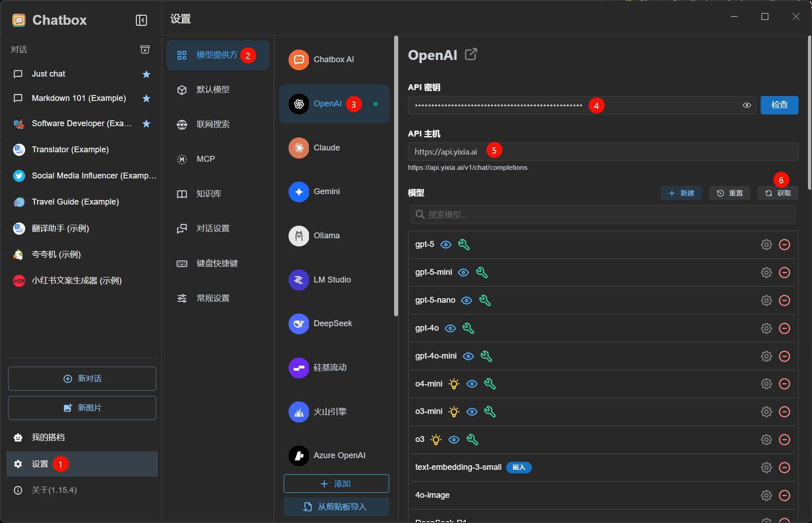Open settings gear for gpt-4o-mini model
This screenshot has height=523, width=812.
coord(767,356)
